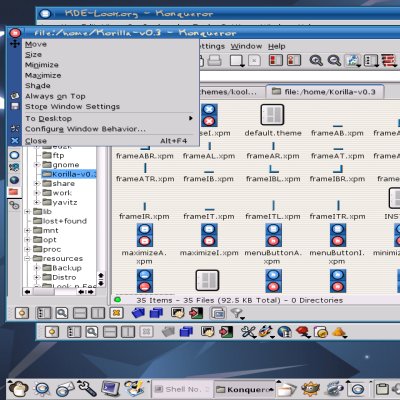Click the new tab blue boxes icon in front window
400x400 pixels.
(156, 313)
